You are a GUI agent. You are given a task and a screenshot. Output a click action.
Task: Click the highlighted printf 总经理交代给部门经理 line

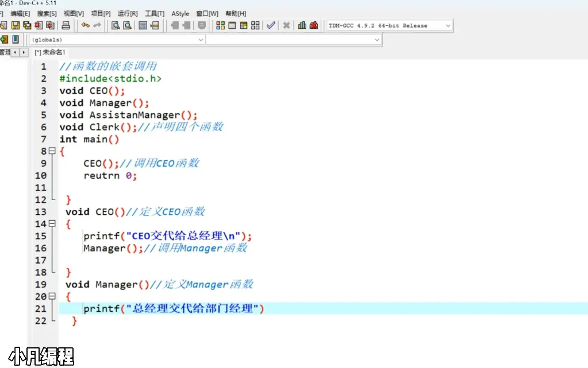[x=174, y=309]
